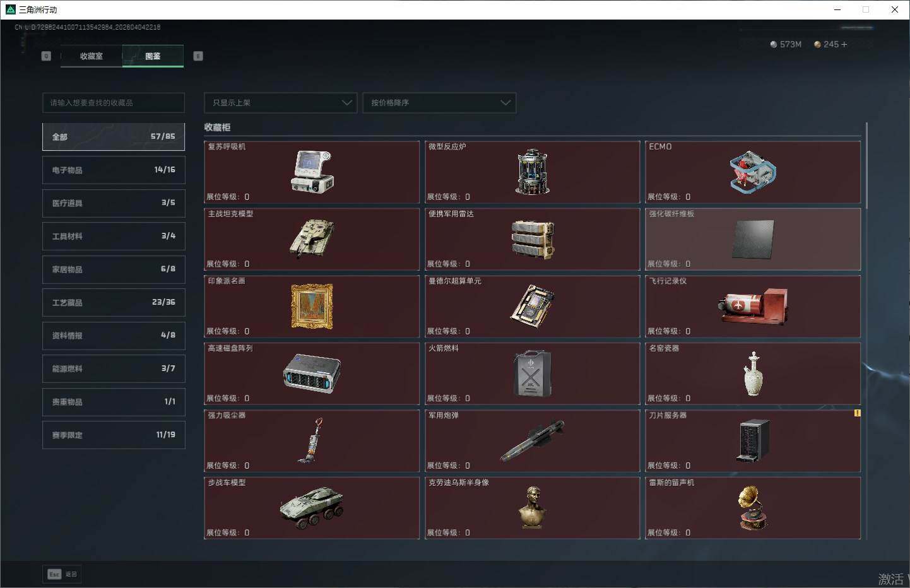The height and width of the screenshot is (588, 910).
Task: Filter by the 能源燃料 category
Action: [114, 369]
